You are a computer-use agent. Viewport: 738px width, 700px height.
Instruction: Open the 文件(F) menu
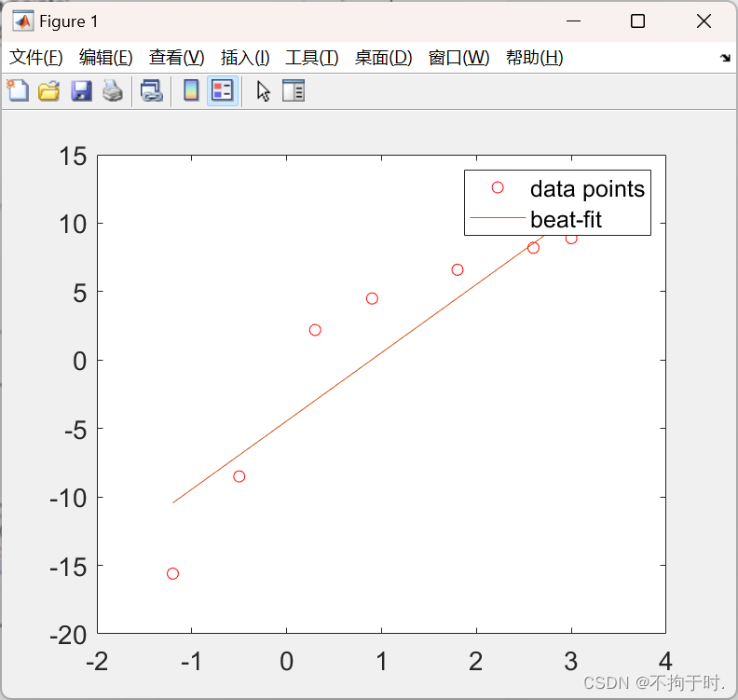(36, 58)
